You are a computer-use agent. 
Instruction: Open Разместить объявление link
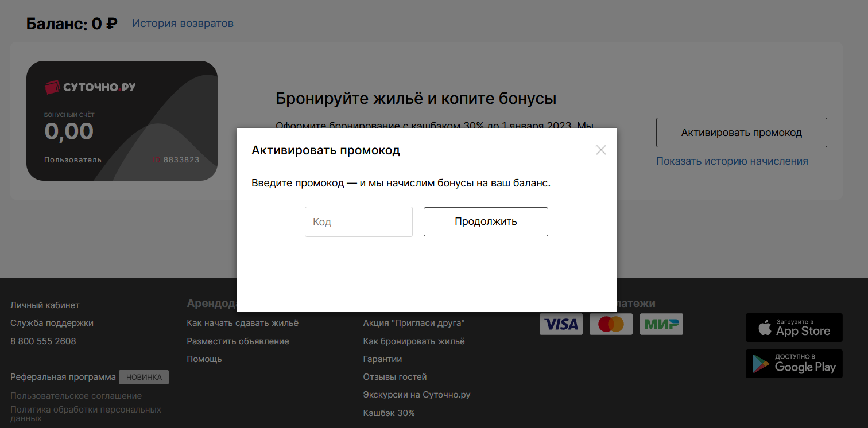click(x=238, y=341)
